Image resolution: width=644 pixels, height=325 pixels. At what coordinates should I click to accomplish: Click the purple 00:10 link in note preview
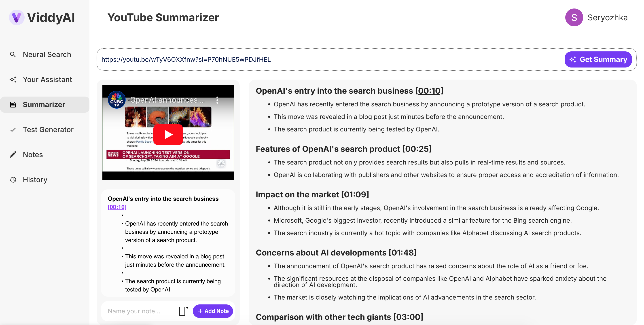coord(117,207)
